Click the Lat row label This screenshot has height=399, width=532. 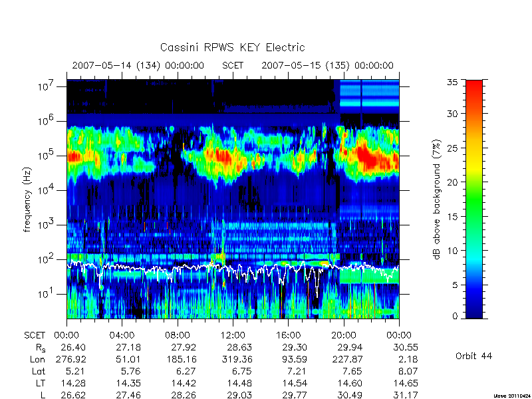[39, 371]
